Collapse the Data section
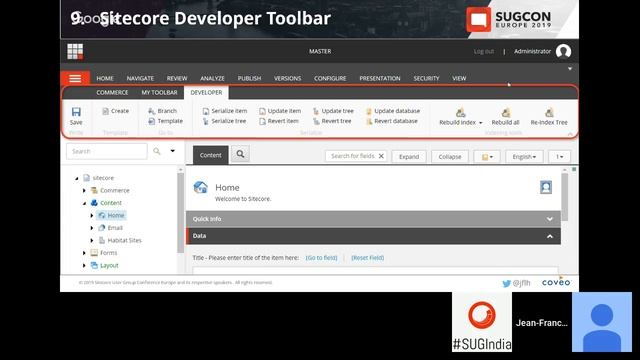Viewport: 640px width, 360px height. (550, 236)
